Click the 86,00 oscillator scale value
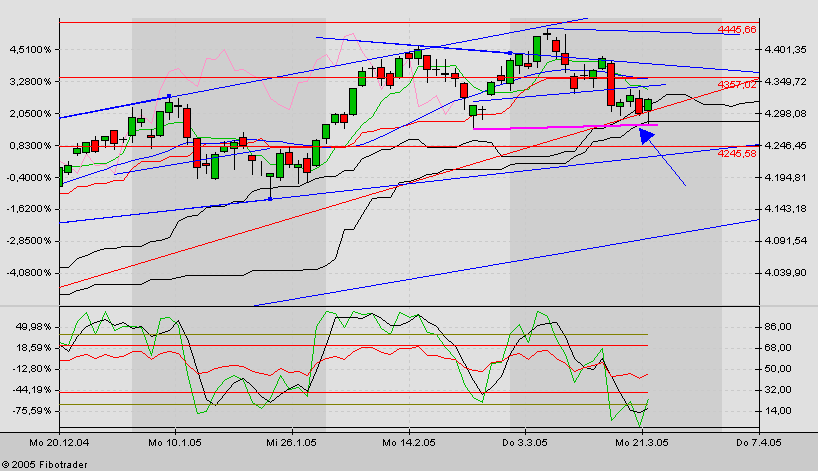This screenshot has width=818, height=471. tap(778, 327)
